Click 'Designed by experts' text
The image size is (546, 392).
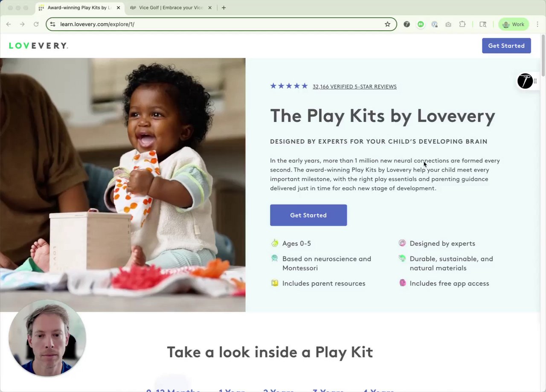(x=442, y=244)
